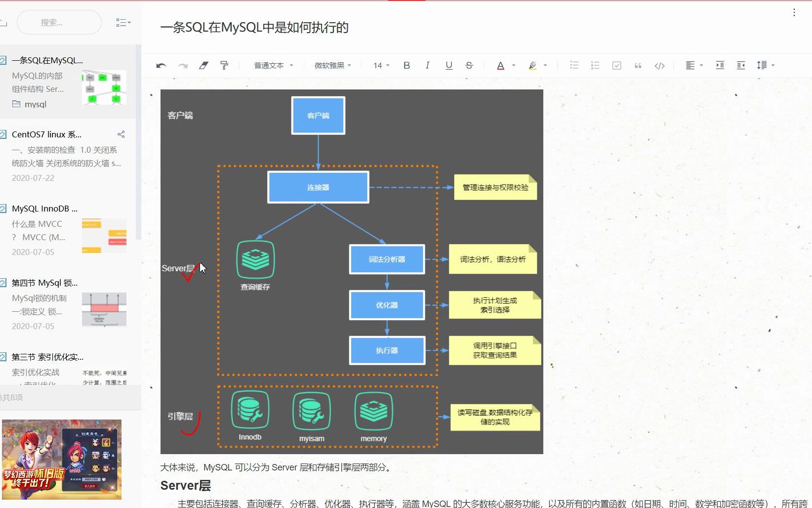Open the font size 14 dropdown

380,65
